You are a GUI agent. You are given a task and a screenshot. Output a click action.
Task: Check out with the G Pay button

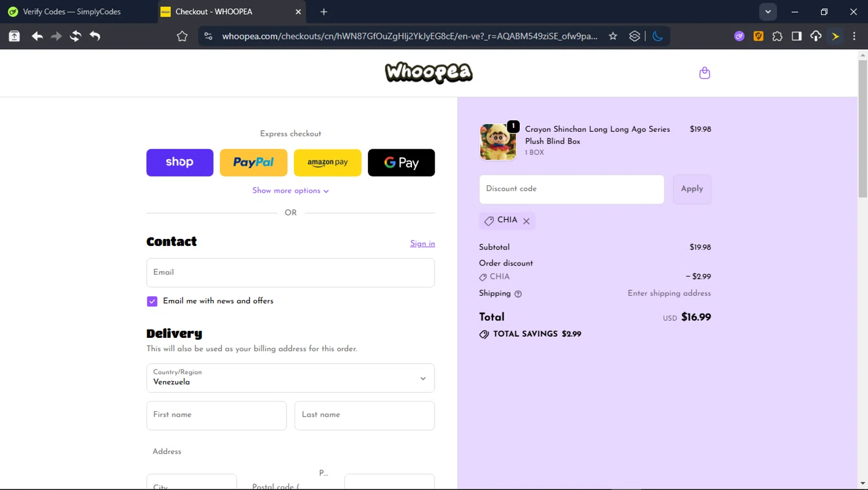coord(401,163)
